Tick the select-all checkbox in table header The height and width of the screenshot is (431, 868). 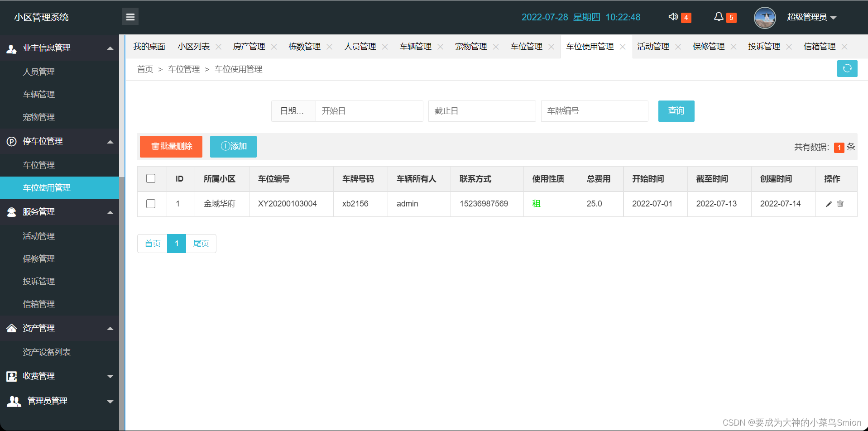pos(151,178)
